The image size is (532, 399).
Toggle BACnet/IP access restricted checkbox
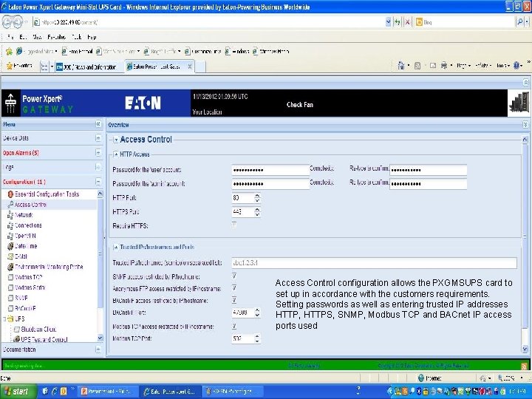(x=234, y=300)
